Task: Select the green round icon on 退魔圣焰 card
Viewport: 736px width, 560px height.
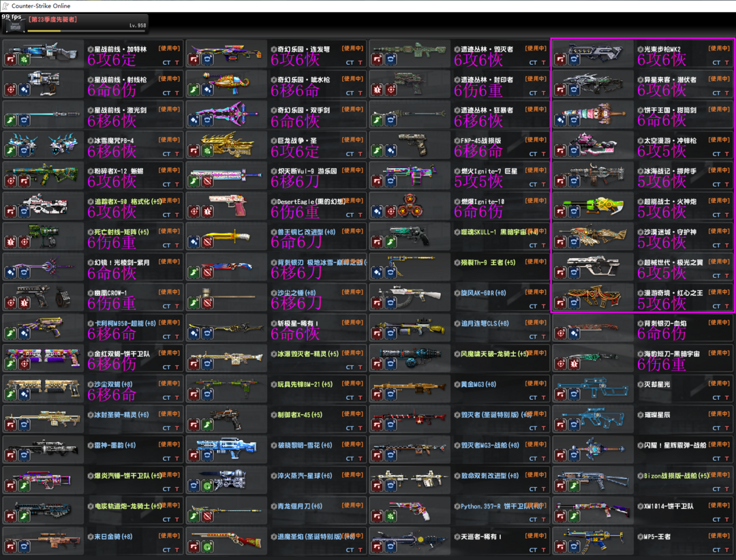Action: click(207, 548)
